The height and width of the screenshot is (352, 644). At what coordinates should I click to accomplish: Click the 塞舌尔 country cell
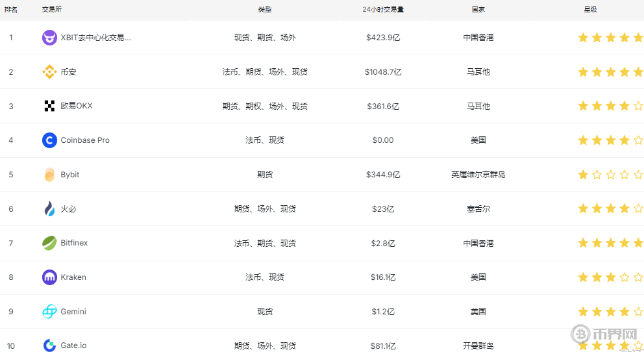coord(478,209)
